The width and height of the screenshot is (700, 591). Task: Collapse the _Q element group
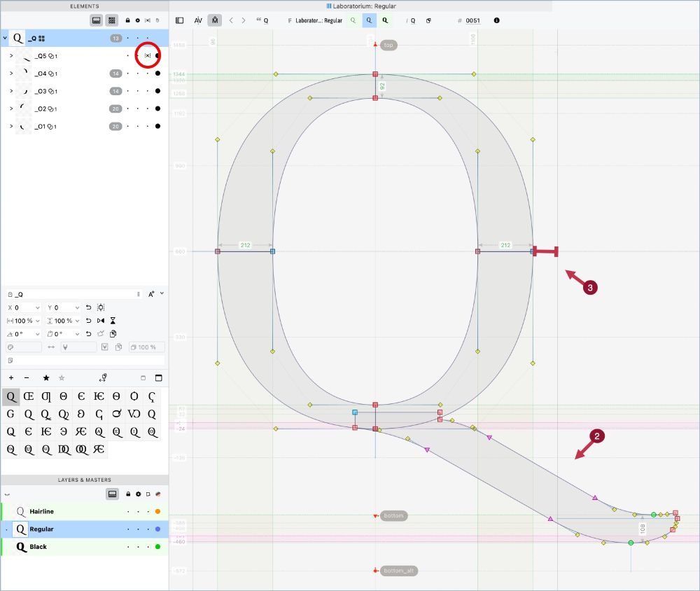[5, 39]
